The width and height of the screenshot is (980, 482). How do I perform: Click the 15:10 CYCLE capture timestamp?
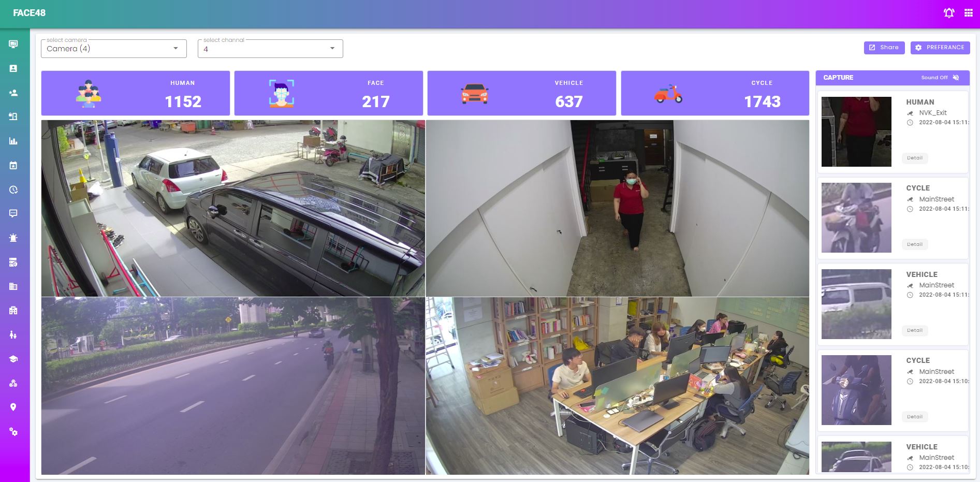tap(943, 381)
